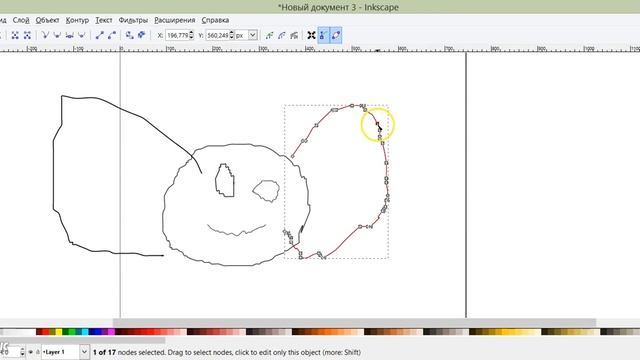Make selected nodes smooth
The width and height of the screenshot is (640, 360).
(x=57, y=36)
